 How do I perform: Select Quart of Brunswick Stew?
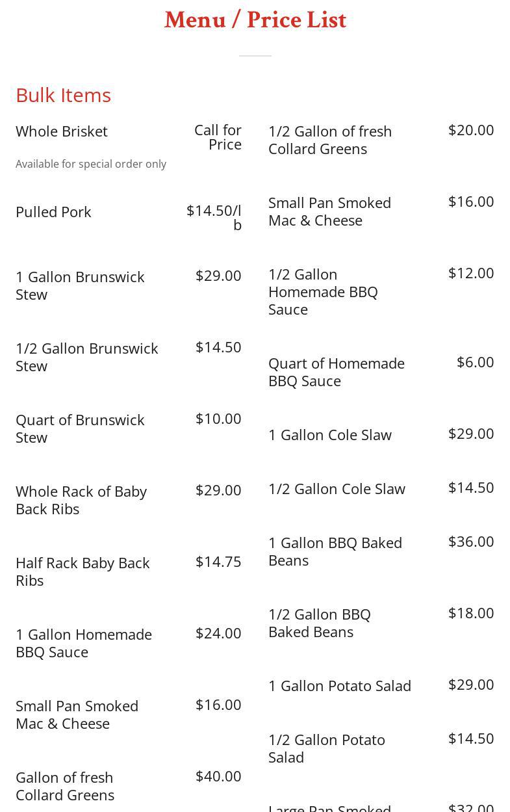click(80, 428)
